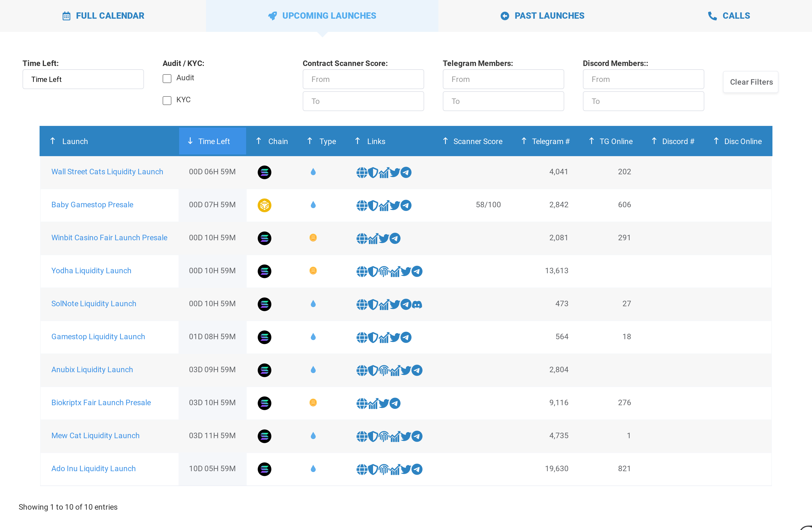Switch to Full Calendar tab
Screen dimensions: 812x530
(x=103, y=16)
